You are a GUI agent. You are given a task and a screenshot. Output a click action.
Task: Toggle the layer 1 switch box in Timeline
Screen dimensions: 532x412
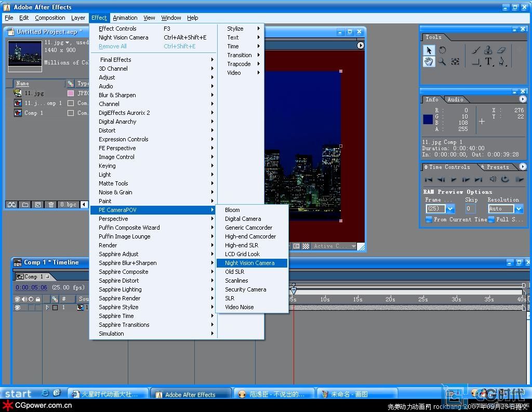[55, 308]
